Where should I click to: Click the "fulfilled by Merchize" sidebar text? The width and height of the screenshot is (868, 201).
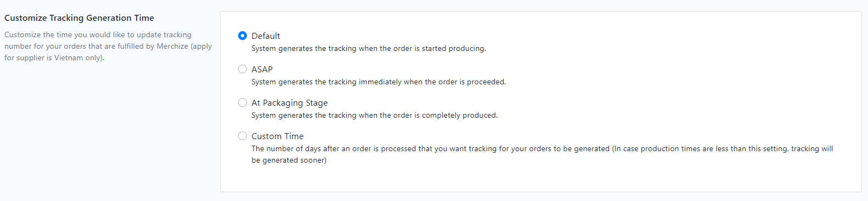(153, 46)
